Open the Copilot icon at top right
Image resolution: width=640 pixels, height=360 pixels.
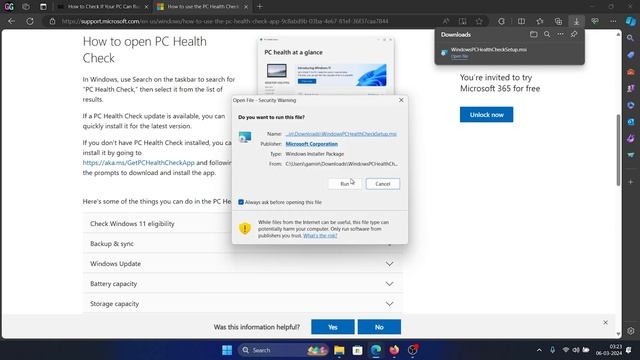click(631, 21)
